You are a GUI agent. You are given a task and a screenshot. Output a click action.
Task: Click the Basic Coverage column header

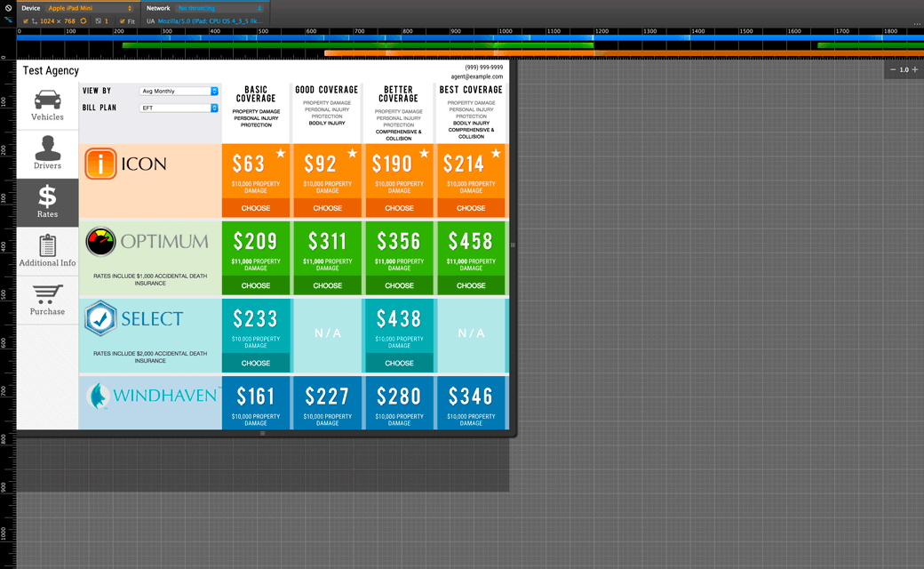pyautogui.click(x=256, y=93)
